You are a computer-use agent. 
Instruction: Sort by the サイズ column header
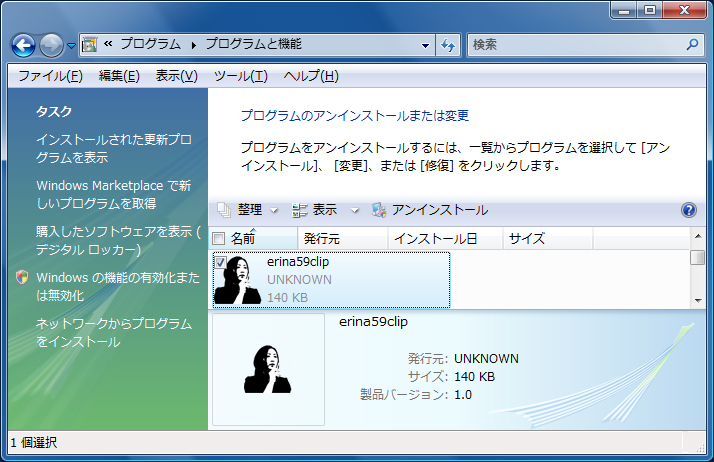click(x=548, y=238)
